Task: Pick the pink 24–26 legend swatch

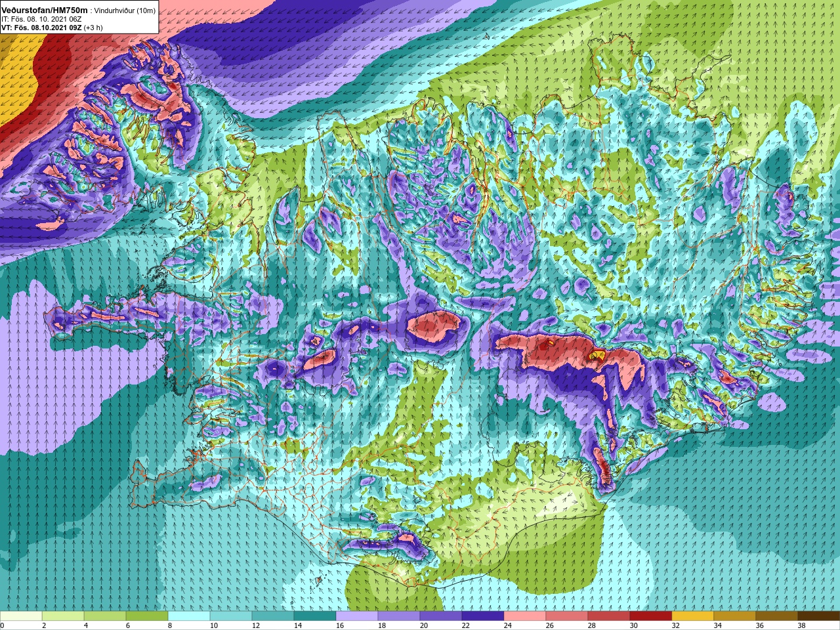Action: click(525, 616)
